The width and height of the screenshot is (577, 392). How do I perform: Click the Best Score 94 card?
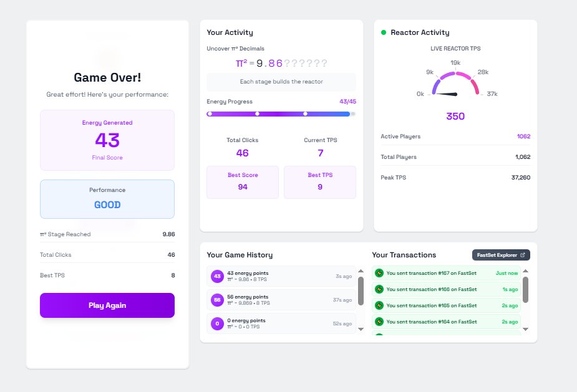[x=243, y=182]
